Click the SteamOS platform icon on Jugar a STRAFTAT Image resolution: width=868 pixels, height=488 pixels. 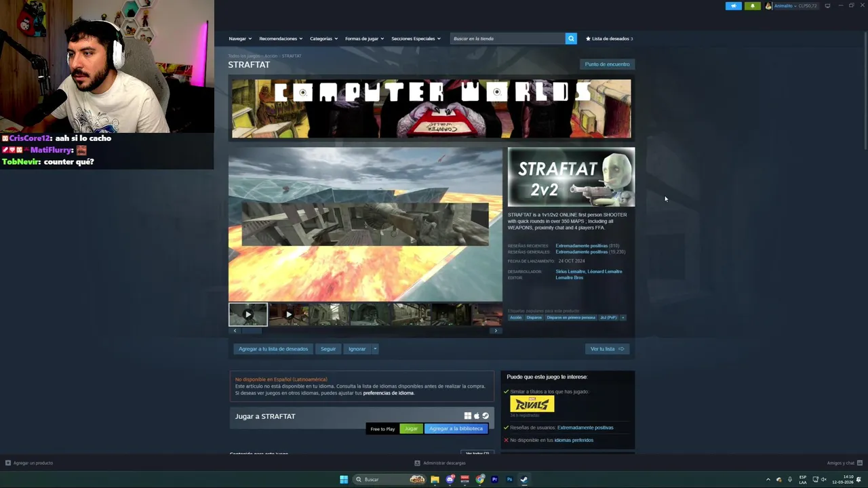(486, 416)
